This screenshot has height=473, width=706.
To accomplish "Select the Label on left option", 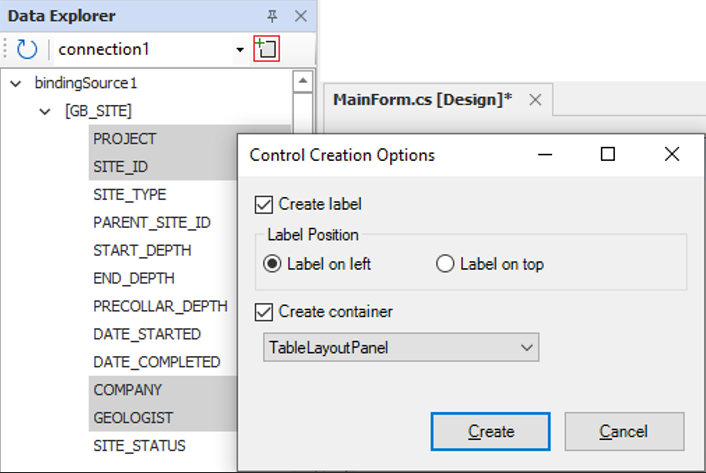I will pos(271,264).
